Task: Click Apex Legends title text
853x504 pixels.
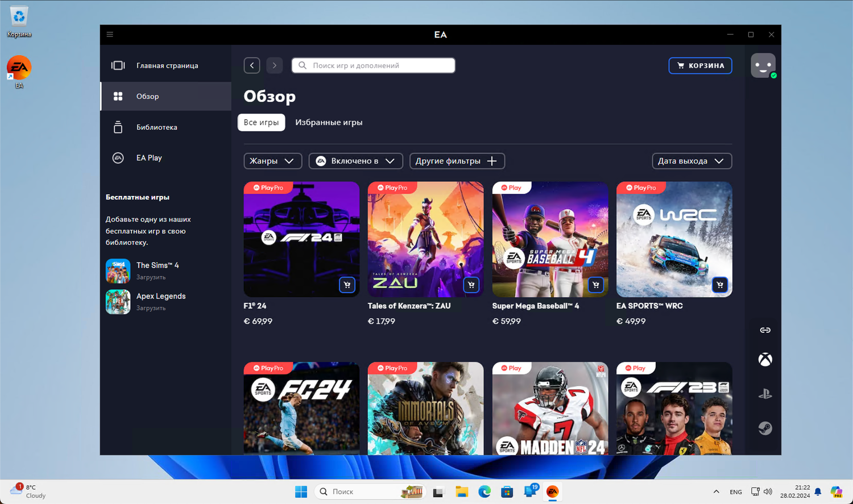Action: [161, 296]
